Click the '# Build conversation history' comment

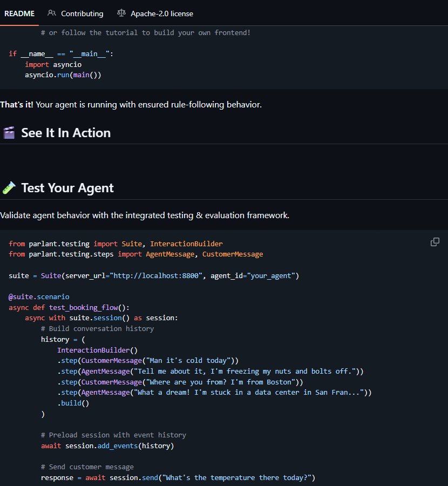97,328
